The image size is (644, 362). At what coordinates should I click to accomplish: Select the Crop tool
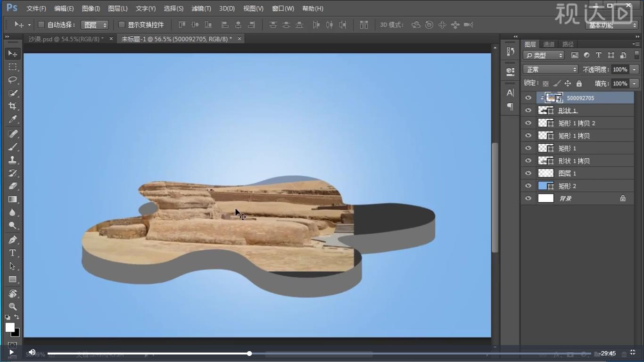pos(13,106)
